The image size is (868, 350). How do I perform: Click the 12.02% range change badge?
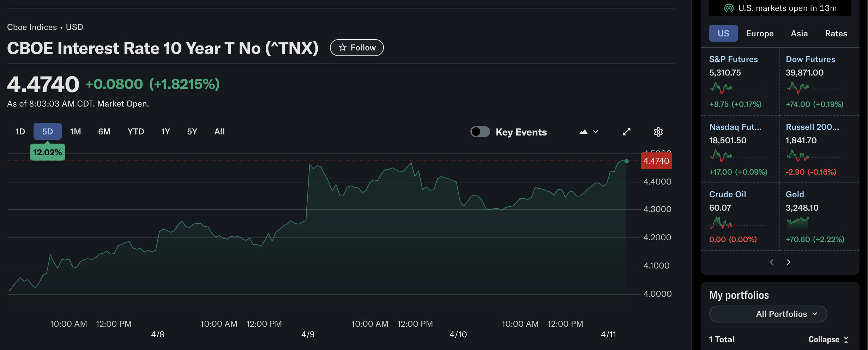click(x=48, y=152)
